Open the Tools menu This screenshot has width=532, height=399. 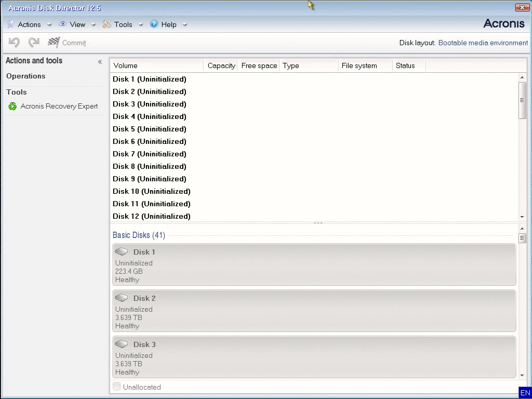point(123,24)
